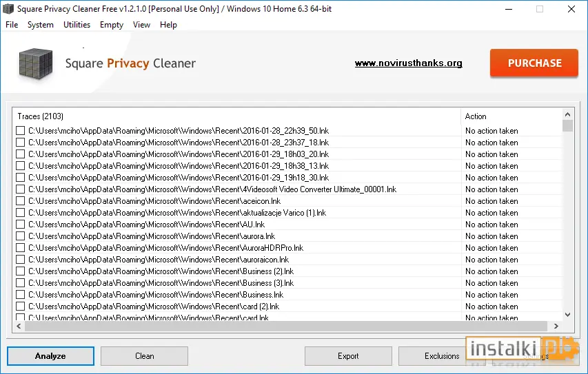Viewport: 588px width, 374px height.
Task: Click the Analyze button
Action: (50, 356)
